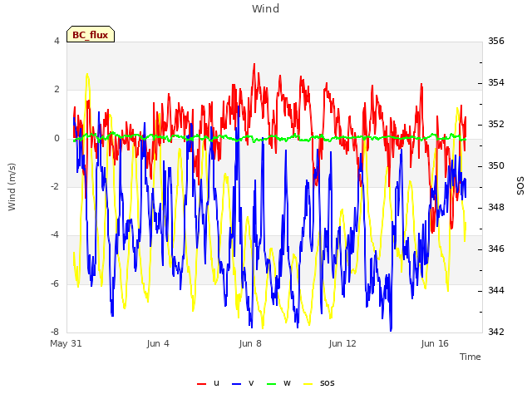Click the BC_flux label badge

click(x=91, y=34)
